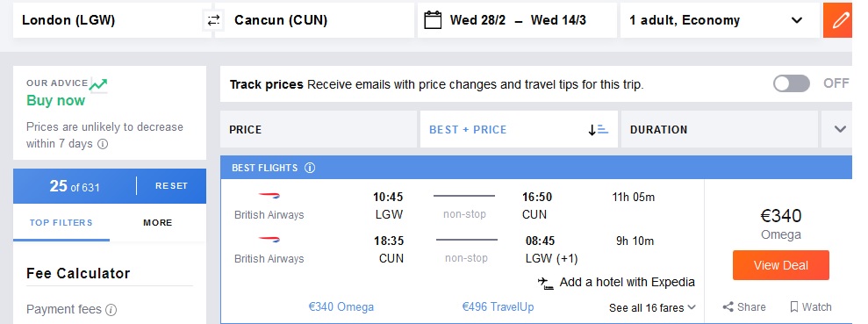Switch to the MORE filters tab
The width and height of the screenshot is (868, 324).
pyautogui.click(x=158, y=223)
